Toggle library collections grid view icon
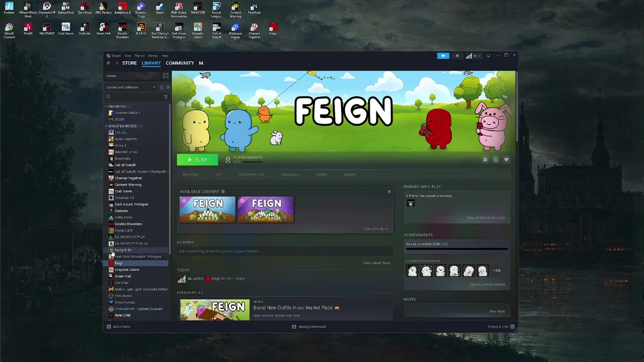 pyautogui.click(x=166, y=75)
